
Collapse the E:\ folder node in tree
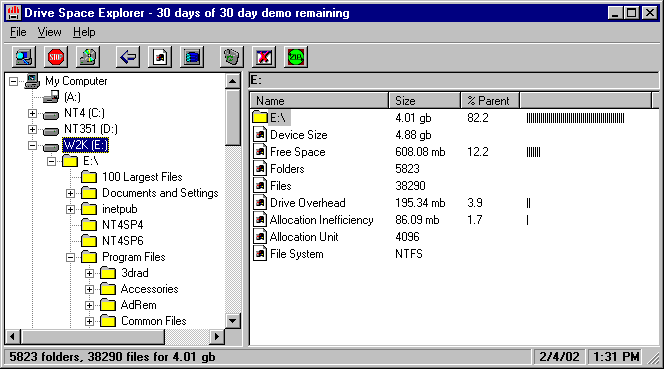pyautogui.click(x=51, y=161)
